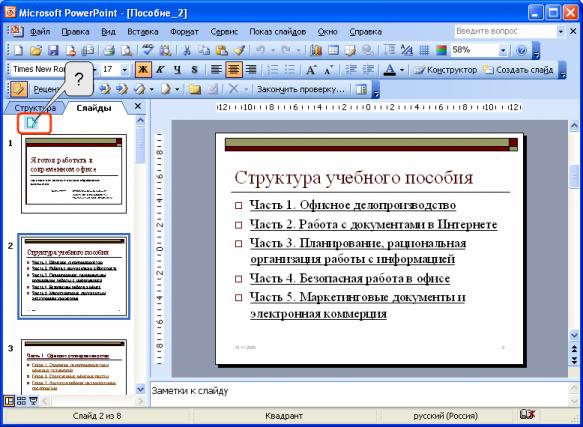Click the Delete comment X icon
This screenshot has height=427, width=583.
[233, 89]
